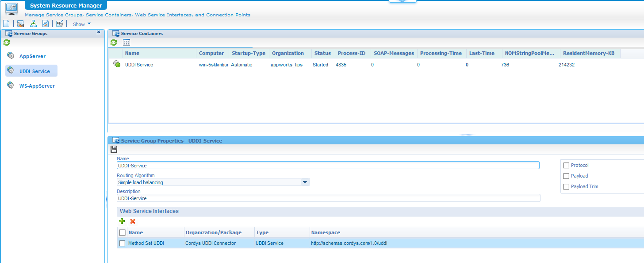Enable the Protocol checkbox
The width and height of the screenshot is (644, 263).
566,165
